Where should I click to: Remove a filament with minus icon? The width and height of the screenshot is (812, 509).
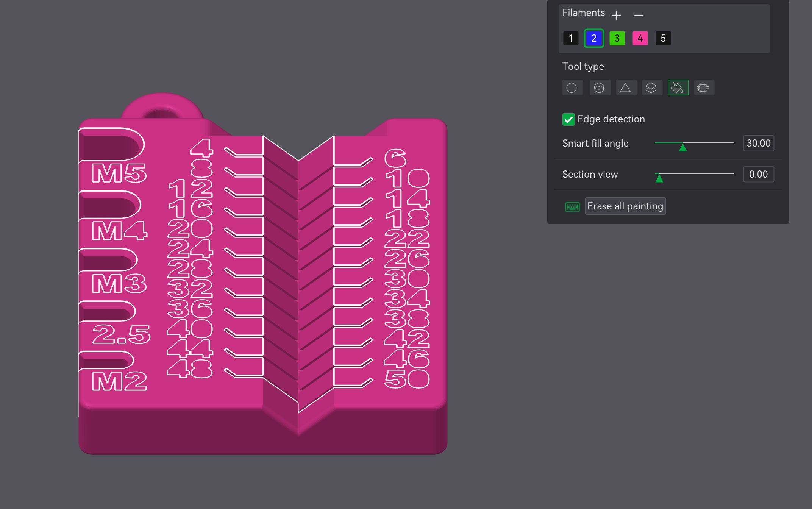coord(639,15)
